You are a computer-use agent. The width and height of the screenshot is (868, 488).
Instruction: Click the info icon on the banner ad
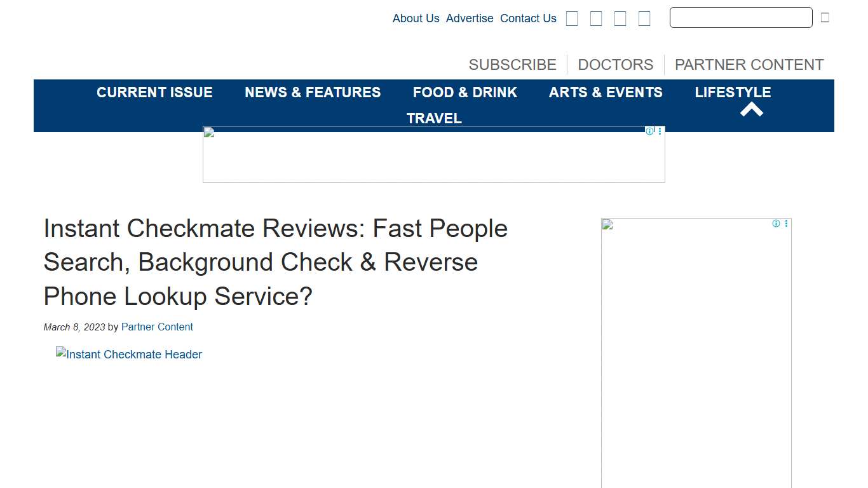tap(649, 131)
